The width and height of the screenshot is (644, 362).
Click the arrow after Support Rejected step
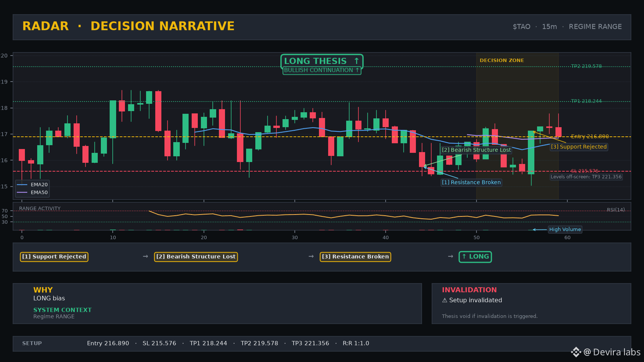tap(145, 257)
